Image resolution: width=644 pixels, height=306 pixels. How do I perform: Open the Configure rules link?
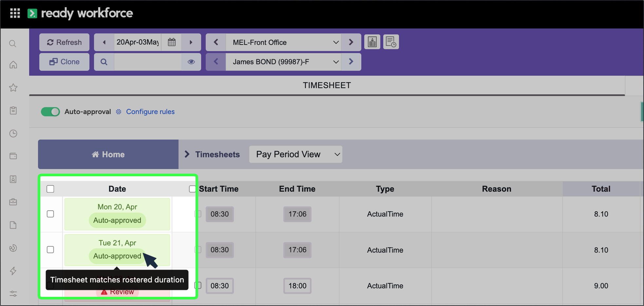(150, 112)
